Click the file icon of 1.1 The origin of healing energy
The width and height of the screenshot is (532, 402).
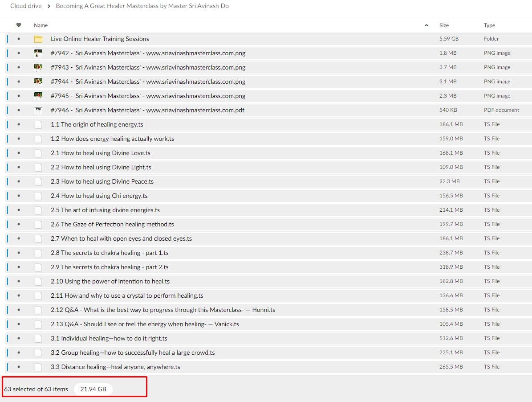(x=38, y=124)
